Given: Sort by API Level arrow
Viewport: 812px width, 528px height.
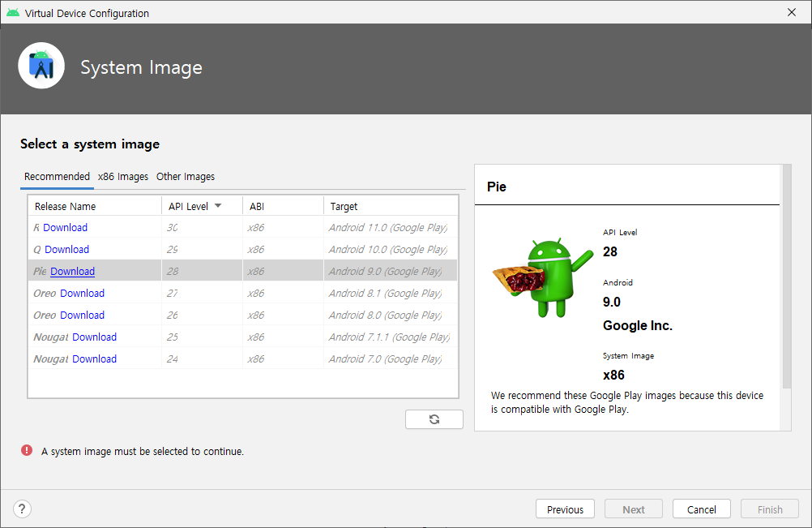Looking at the screenshot, I should click(218, 206).
